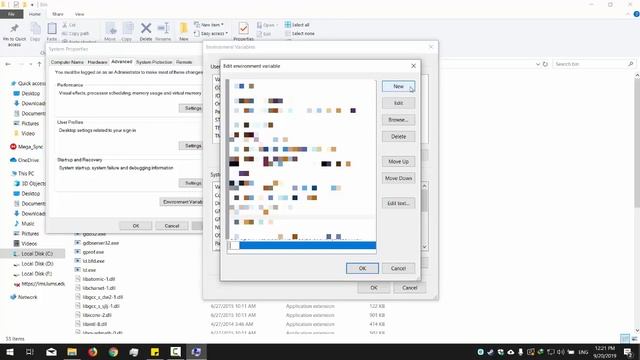The height and width of the screenshot is (360, 640).
Task: Click OK in System Properties window
Action: click(x=136, y=226)
